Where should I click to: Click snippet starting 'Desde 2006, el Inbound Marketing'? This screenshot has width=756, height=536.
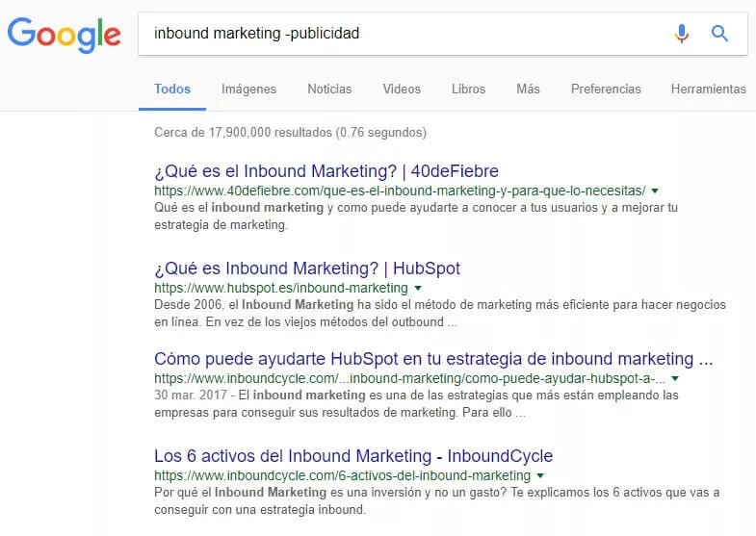coord(440,313)
